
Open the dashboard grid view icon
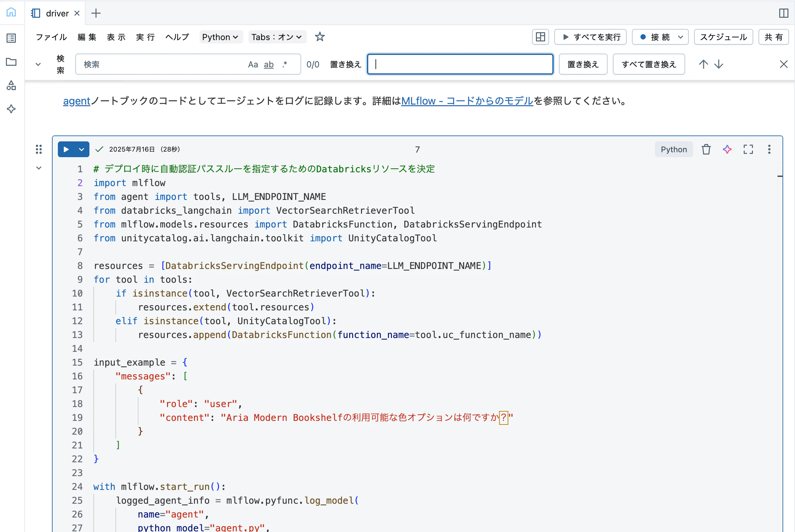click(540, 37)
